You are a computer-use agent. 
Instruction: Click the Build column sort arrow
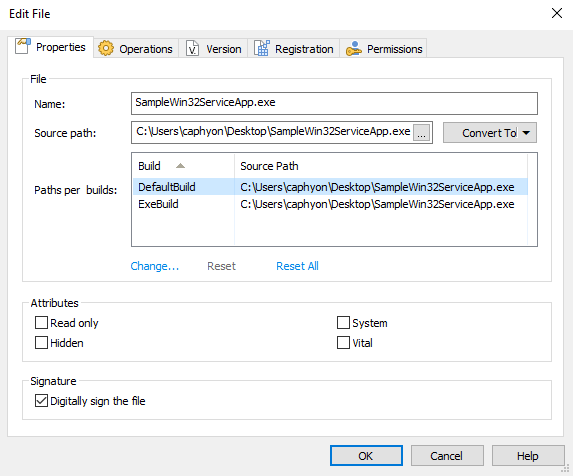[x=180, y=166]
